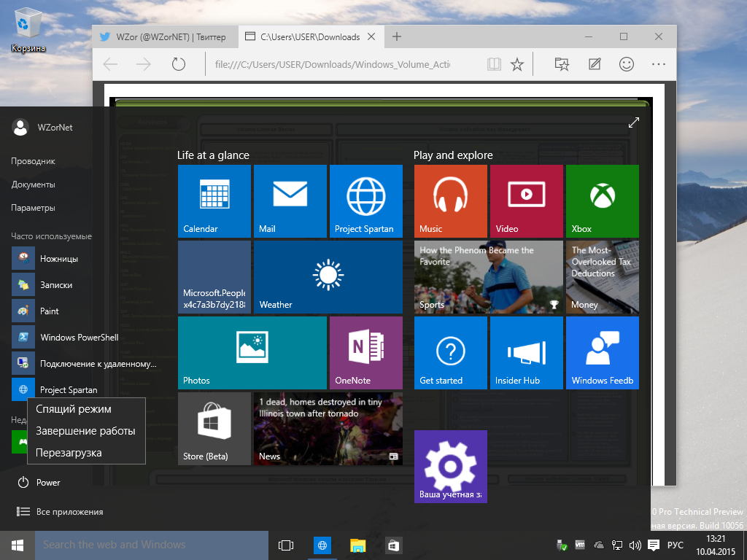Click the Project Spartan taskbar icon
Screen dimensions: 747x560
322,545
